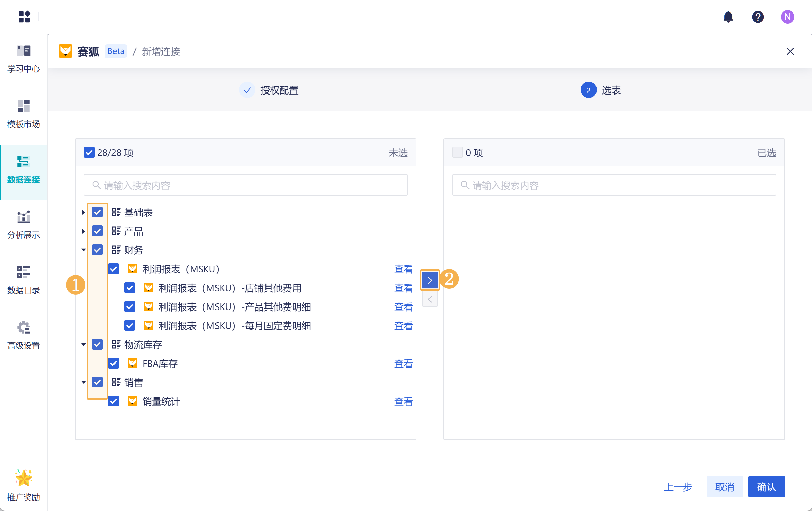The width and height of the screenshot is (812, 511).
Task: Click the left panel search input field
Action: click(x=246, y=185)
